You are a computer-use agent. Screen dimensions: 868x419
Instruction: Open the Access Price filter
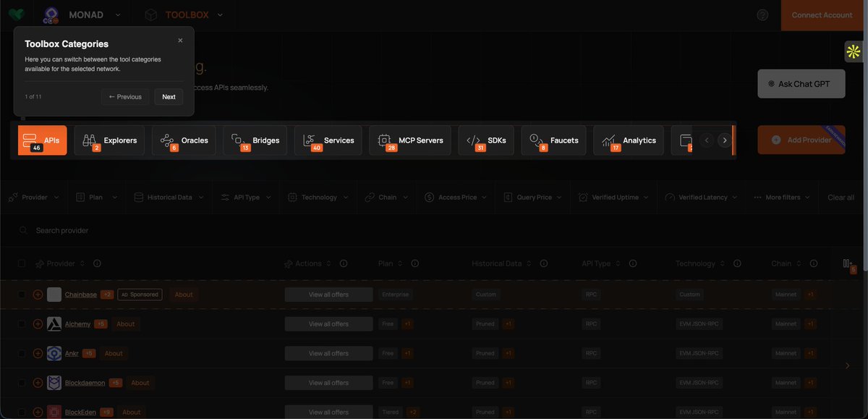pos(456,197)
